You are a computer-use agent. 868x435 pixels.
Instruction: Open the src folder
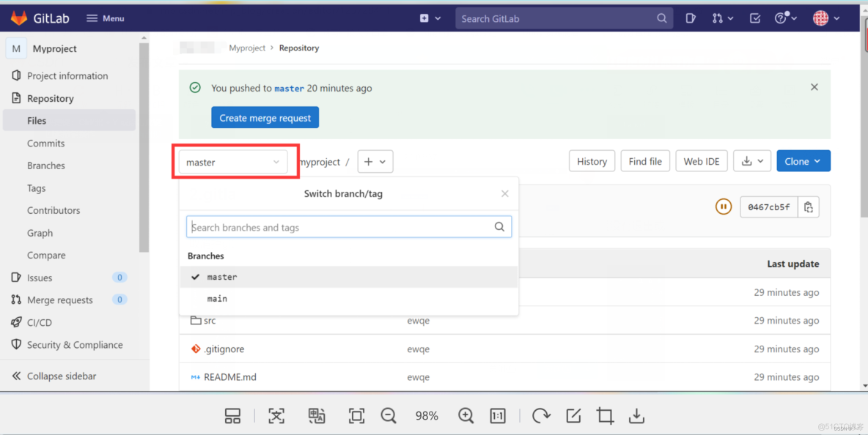(x=210, y=321)
